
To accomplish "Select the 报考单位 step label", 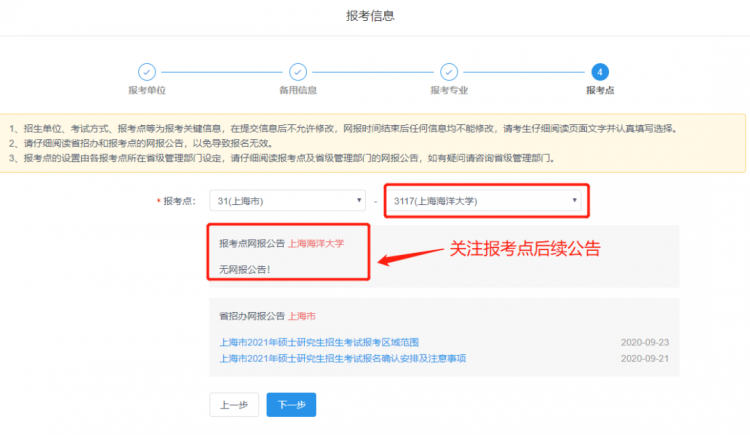I will [x=146, y=91].
